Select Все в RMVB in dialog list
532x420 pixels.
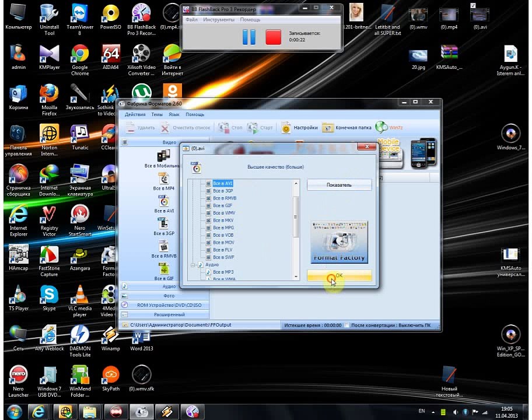tap(224, 198)
